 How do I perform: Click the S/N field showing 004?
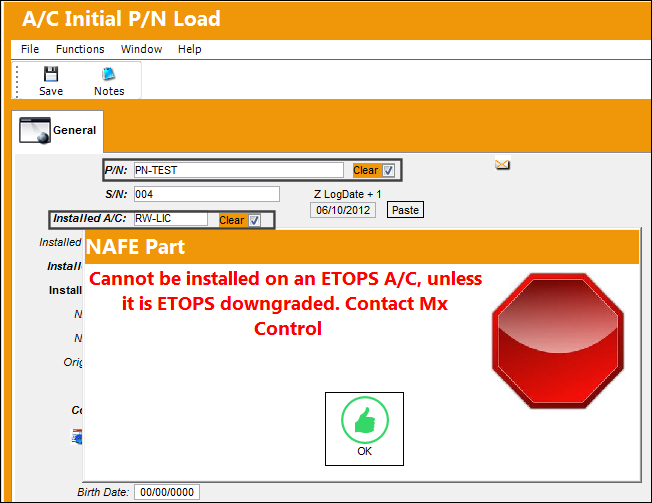(207, 194)
